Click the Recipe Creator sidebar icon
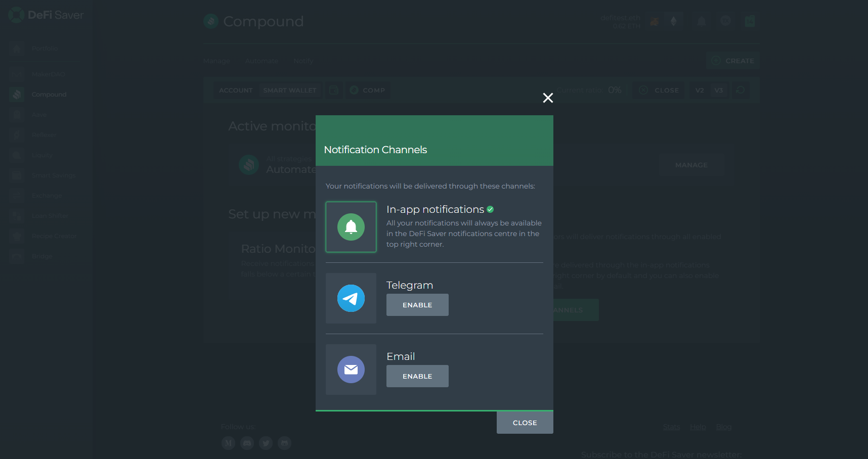This screenshot has height=459, width=868. (17, 236)
